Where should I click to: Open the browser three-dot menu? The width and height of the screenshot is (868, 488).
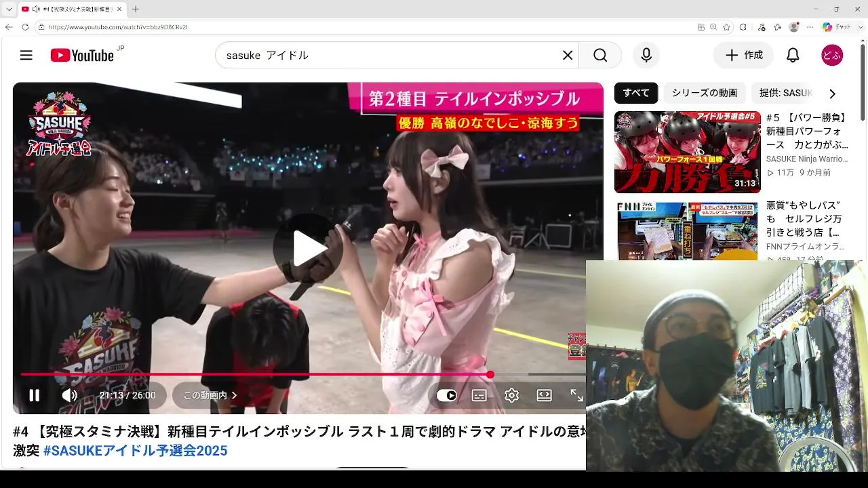pyautogui.click(x=810, y=27)
